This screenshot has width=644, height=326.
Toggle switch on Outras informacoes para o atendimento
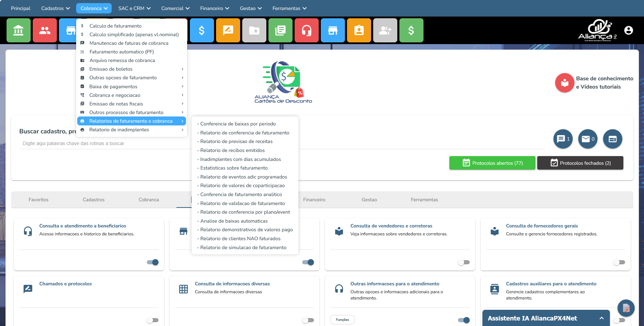pyautogui.click(x=464, y=320)
